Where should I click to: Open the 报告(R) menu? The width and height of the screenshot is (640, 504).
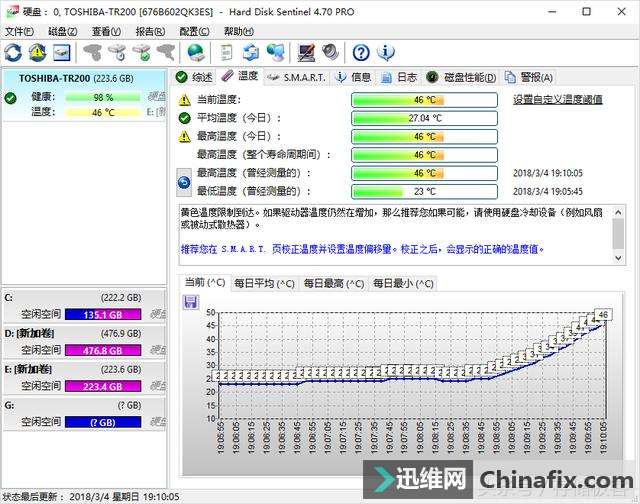(x=150, y=31)
